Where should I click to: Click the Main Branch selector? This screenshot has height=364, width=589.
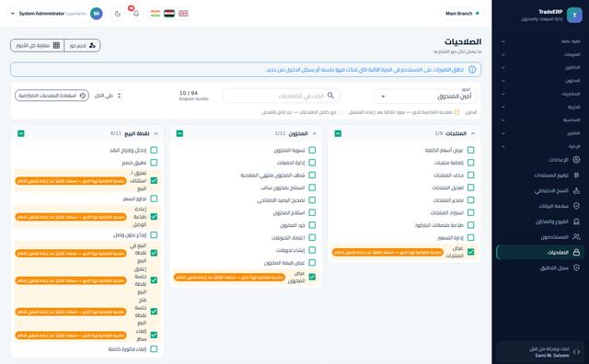[x=462, y=14]
